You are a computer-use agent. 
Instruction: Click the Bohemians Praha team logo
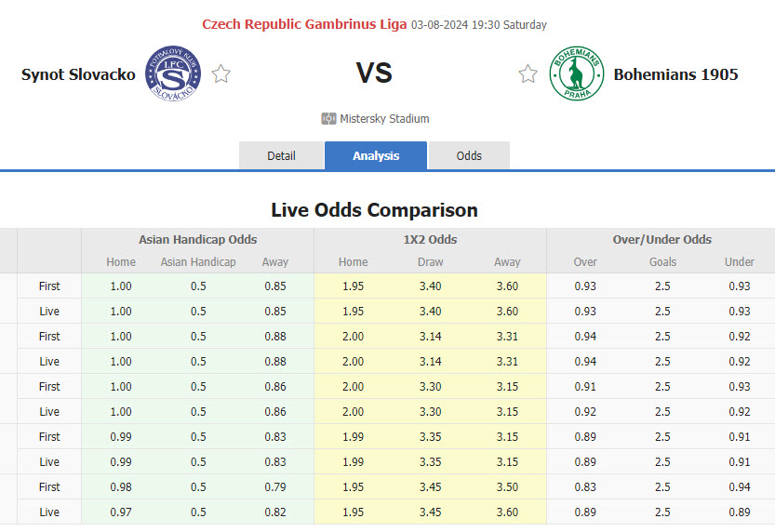(x=576, y=73)
